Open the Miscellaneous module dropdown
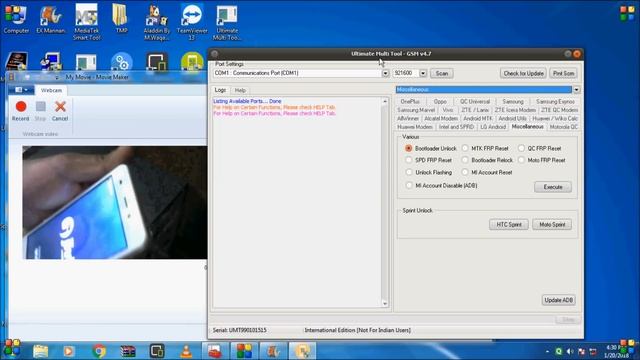This screenshot has height=360, width=640. (576, 90)
